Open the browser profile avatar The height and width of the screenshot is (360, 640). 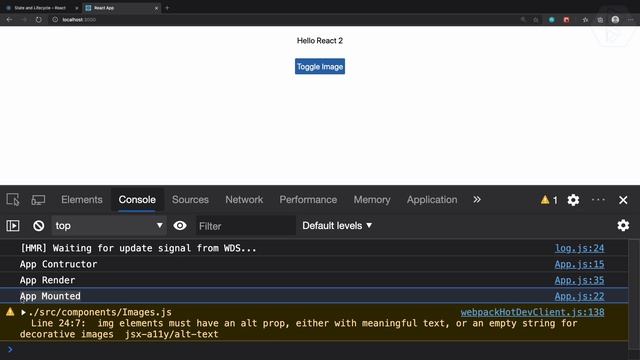pos(615,20)
